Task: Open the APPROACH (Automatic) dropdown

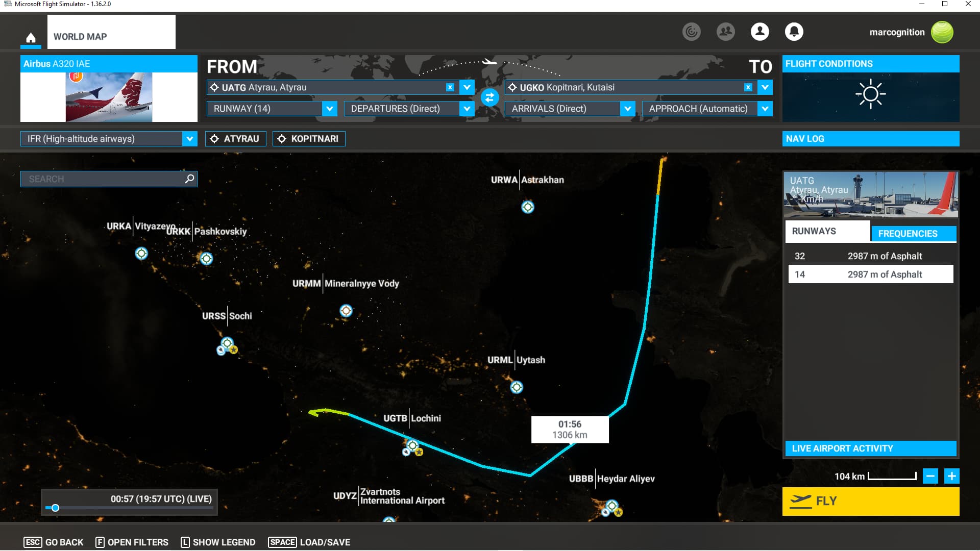Action: click(764, 109)
